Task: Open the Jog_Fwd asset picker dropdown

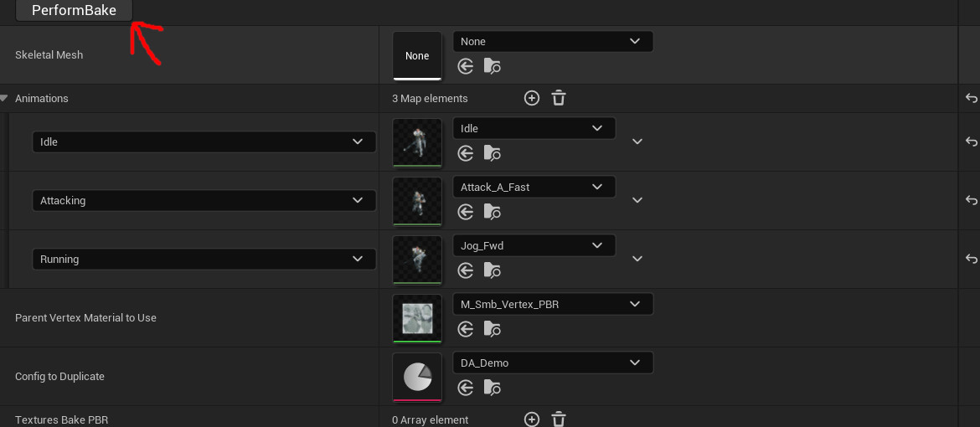Action: 534,245
